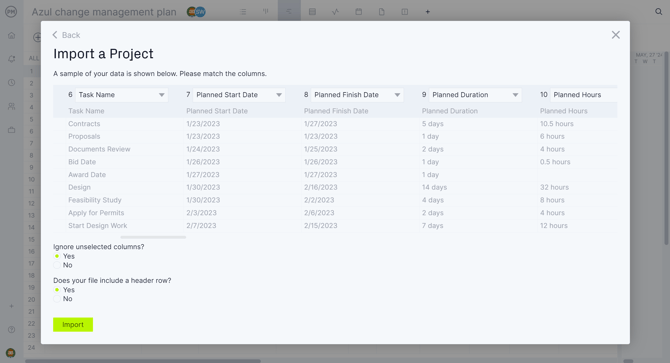Open the Planned Finish Date column dropdown
The image size is (670, 363).
[x=357, y=95]
